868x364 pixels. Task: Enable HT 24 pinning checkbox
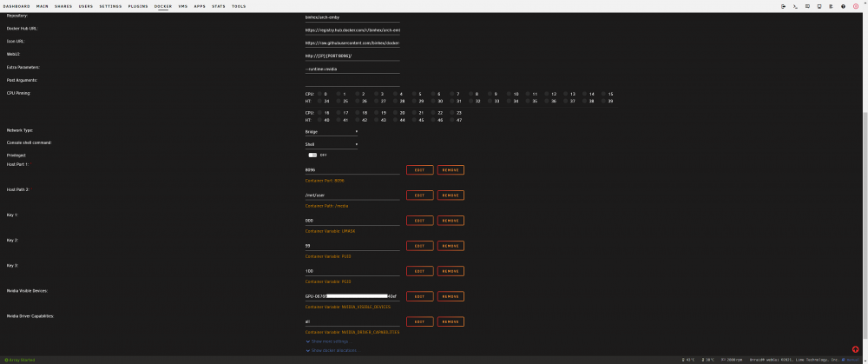point(319,102)
